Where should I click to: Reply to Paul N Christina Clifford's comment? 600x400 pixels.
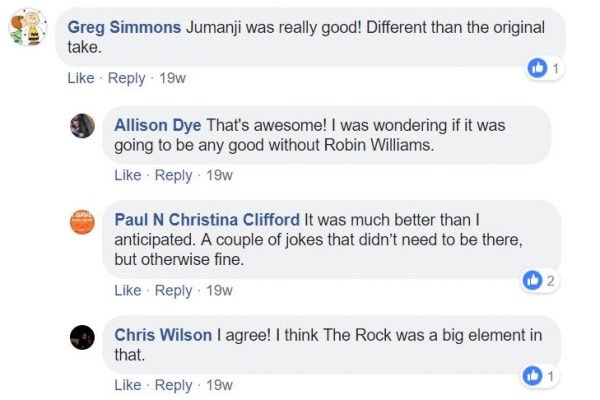[173, 291]
